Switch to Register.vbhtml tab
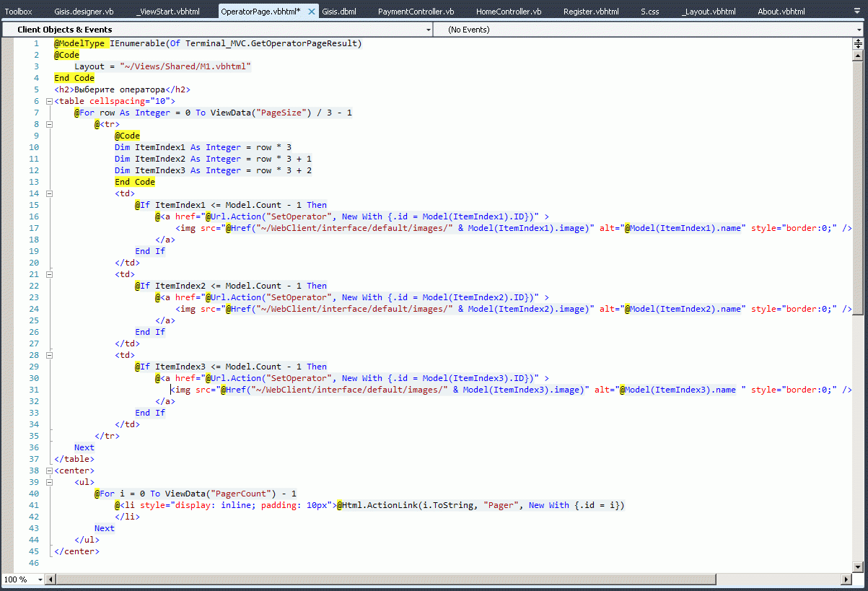Image resolution: width=868 pixels, height=591 pixels. (591, 12)
